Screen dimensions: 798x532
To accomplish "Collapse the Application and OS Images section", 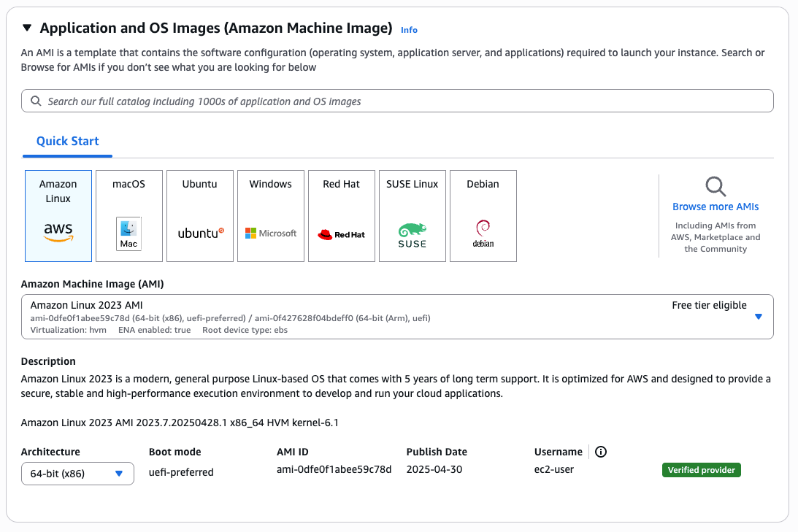I will 27,28.
